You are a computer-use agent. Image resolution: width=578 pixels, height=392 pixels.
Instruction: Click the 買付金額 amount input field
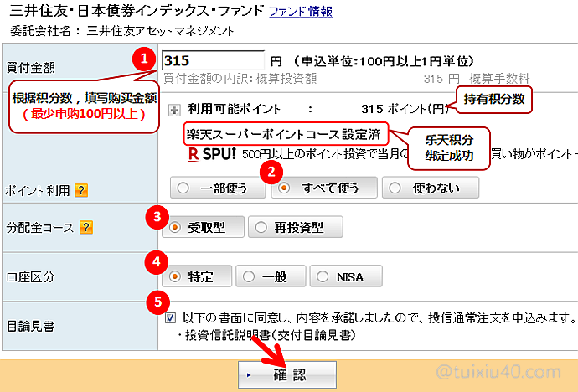(x=213, y=60)
